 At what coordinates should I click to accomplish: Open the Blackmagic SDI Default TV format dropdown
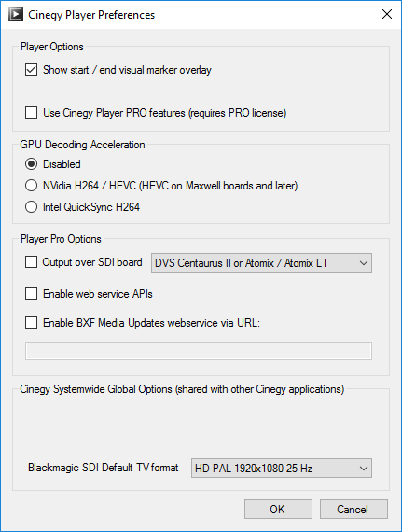(x=282, y=469)
